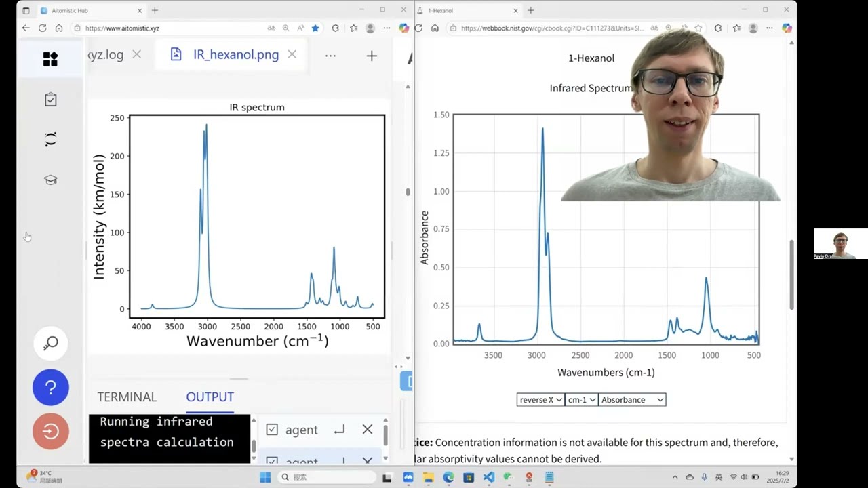Open a new tab in Aitomistic Hub window

pyautogui.click(x=155, y=10)
